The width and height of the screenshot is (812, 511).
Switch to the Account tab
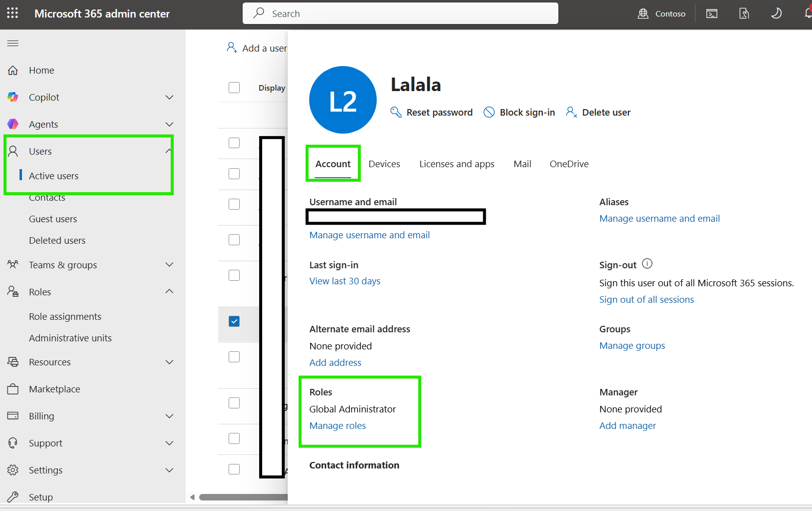[x=333, y=164]
